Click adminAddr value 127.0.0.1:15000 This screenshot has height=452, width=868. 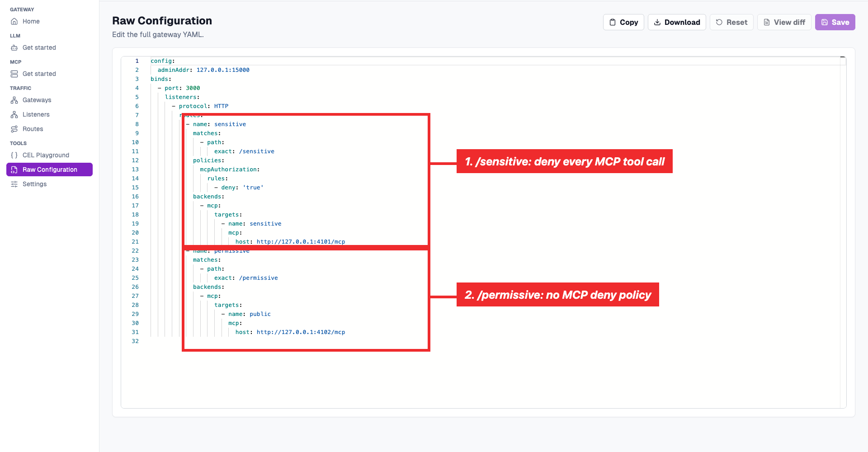point(223,70)
